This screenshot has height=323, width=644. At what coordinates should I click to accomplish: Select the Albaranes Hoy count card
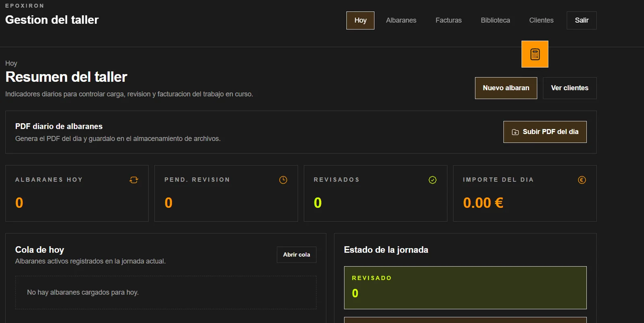click(x=77, y=193)
